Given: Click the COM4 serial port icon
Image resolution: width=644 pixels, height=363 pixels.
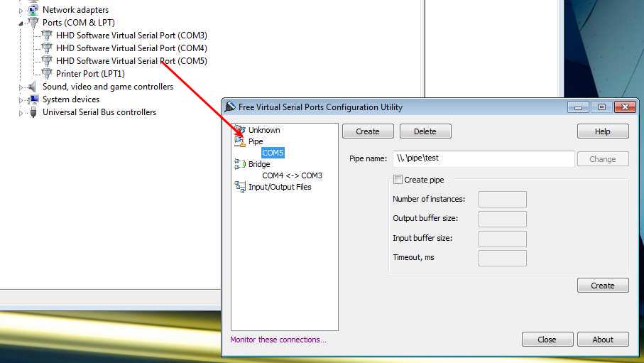Looking at the screenshot, I should tap(48, 48).
